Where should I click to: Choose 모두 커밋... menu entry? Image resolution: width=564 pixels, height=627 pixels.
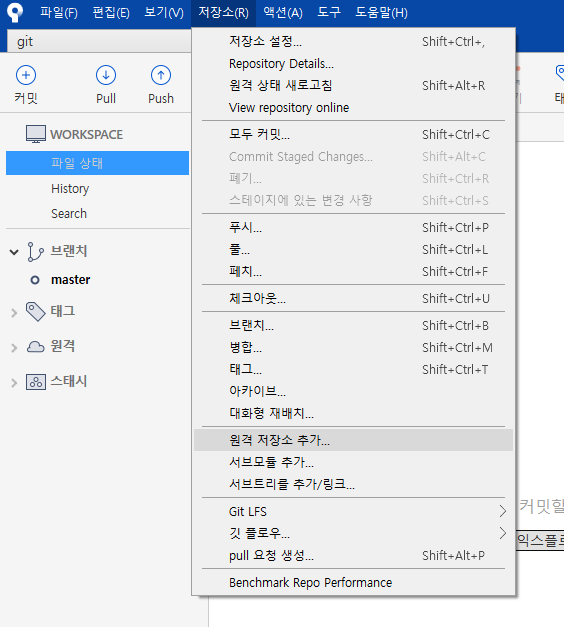[354, 134]
